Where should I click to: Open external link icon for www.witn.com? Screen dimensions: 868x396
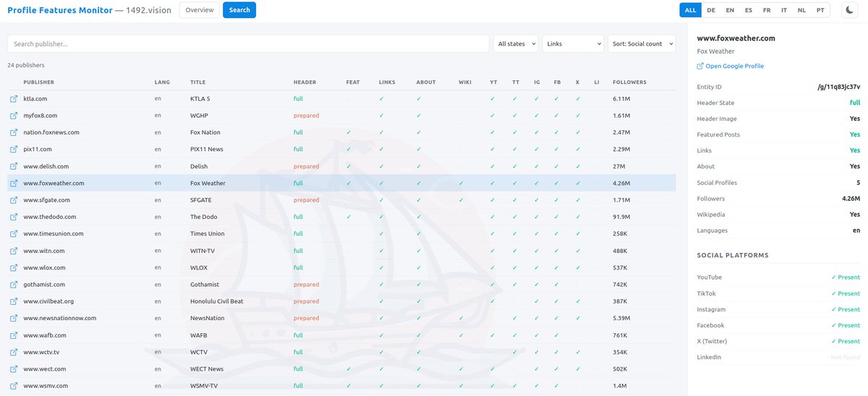(14, 251)
